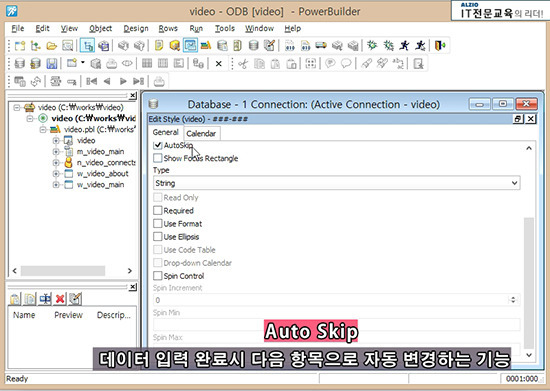Screen dimensions: 550x391
Task: Expand the video application tree node
Action: [x=56, y=141]
